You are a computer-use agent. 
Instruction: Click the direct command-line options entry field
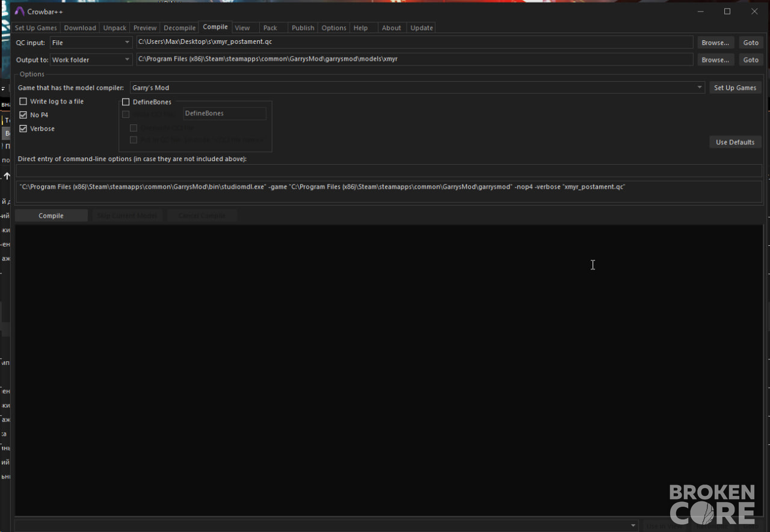click(x=389, y=171)
